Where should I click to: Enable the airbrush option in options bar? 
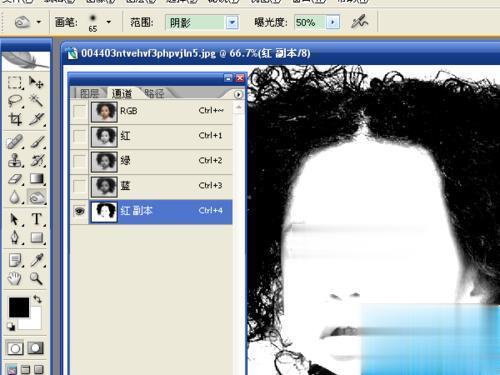click(x=359, y=22)
